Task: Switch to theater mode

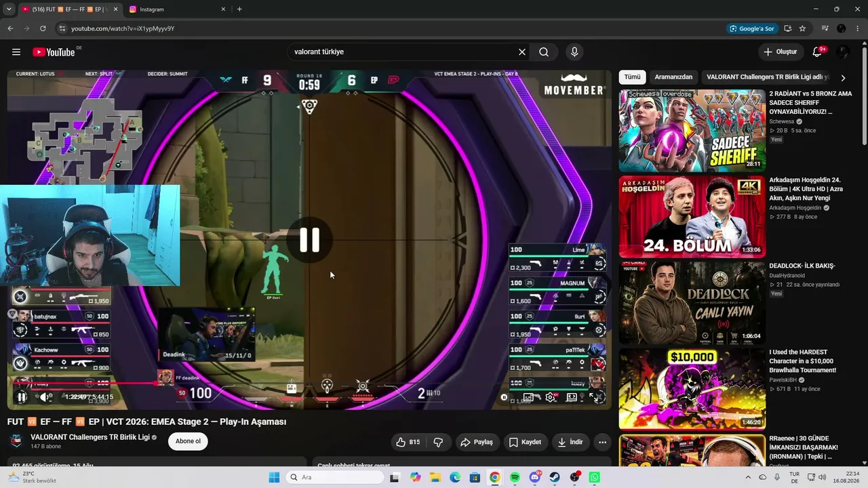Action: coord(572,398)
